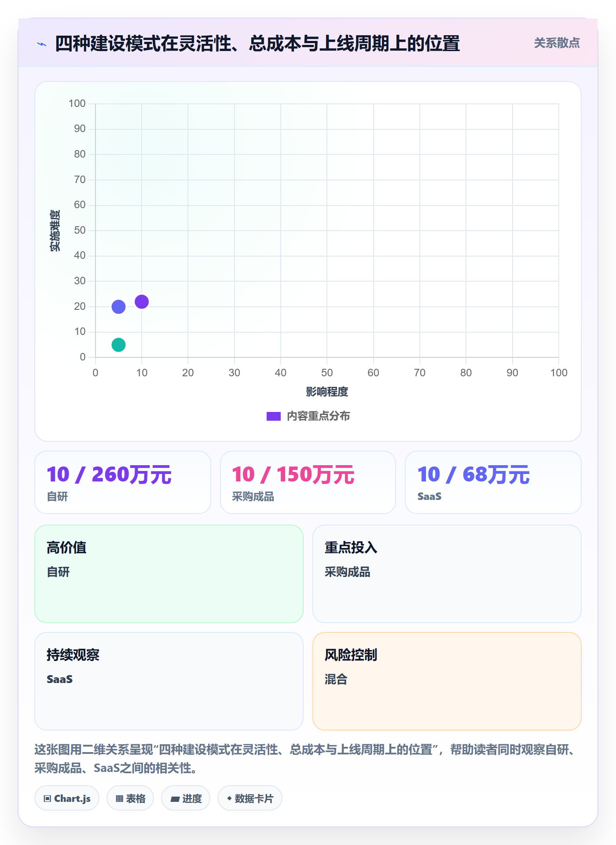Select the blue scatter point near 20
Screen dimensions: 616x845
(x=118, y=307)
